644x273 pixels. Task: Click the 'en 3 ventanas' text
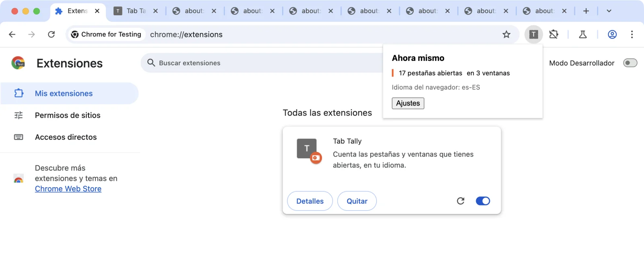(488, 73)
